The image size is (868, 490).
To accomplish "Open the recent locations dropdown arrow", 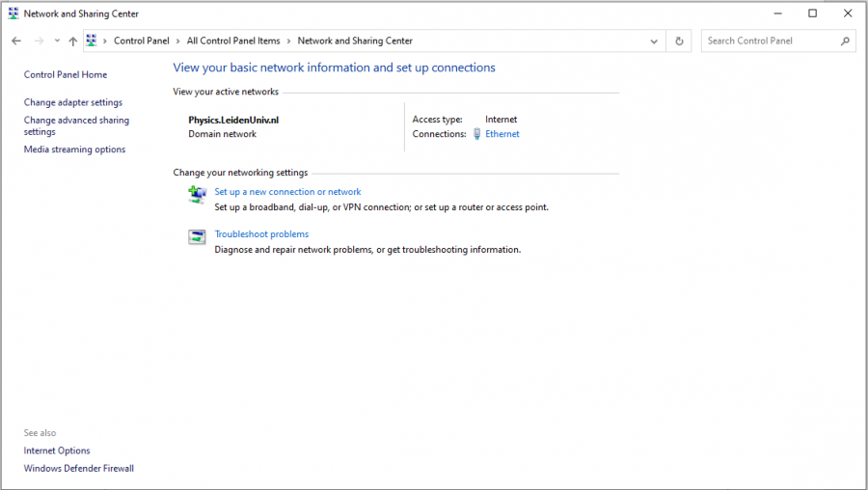I will point(57,41).
